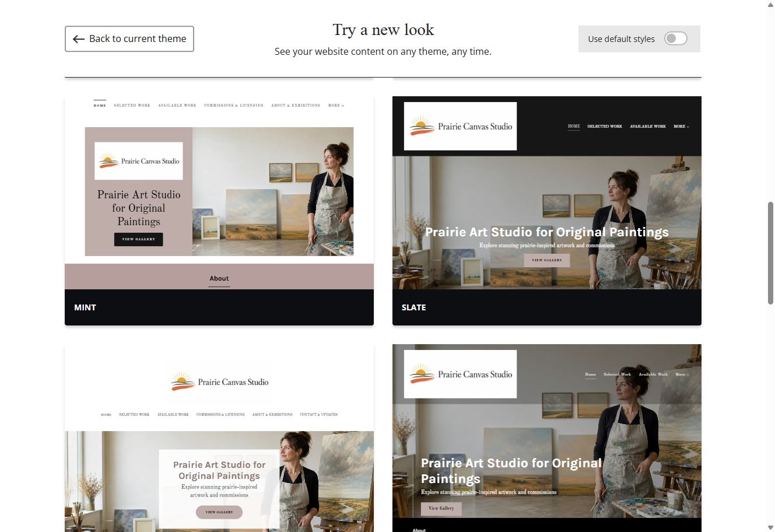
Task: Click Selected Work in Mint preview nav
Action: click(132, 106)
